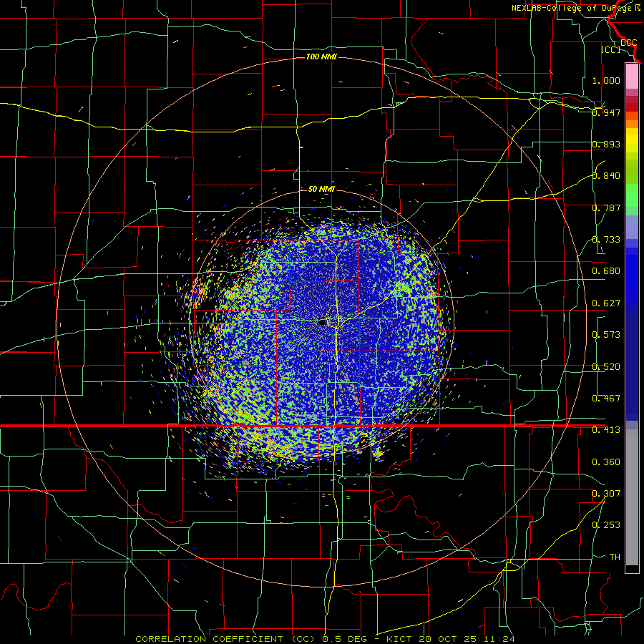Click the 0.787 legend value
Viewport: 644px width, 644px height.
606,208
